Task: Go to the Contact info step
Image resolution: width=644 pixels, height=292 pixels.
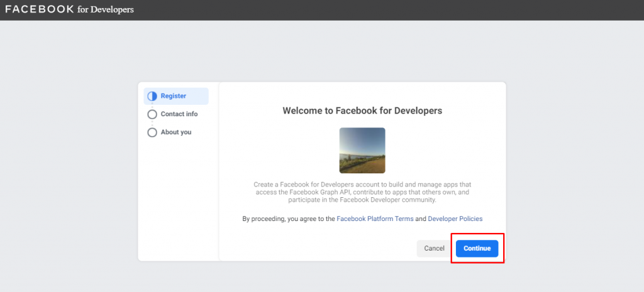Action: 179,114
